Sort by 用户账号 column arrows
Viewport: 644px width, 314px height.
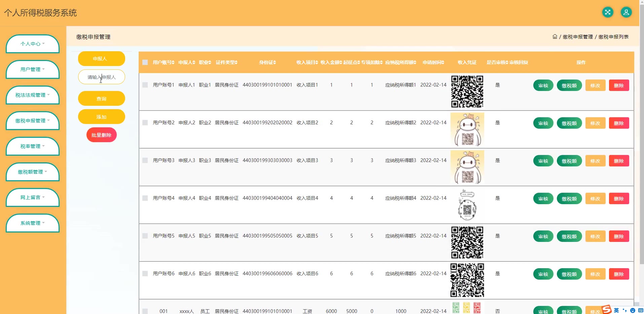[173, 62]
